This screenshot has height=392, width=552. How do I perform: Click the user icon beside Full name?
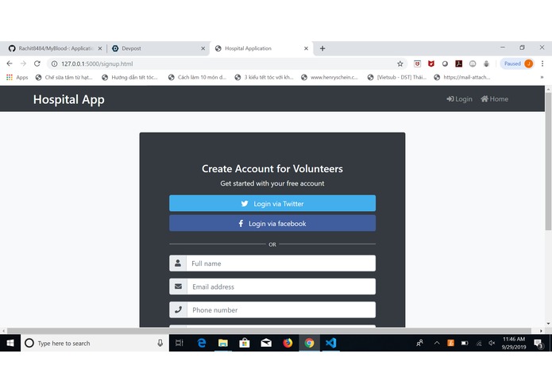click(x=178, y=263)
